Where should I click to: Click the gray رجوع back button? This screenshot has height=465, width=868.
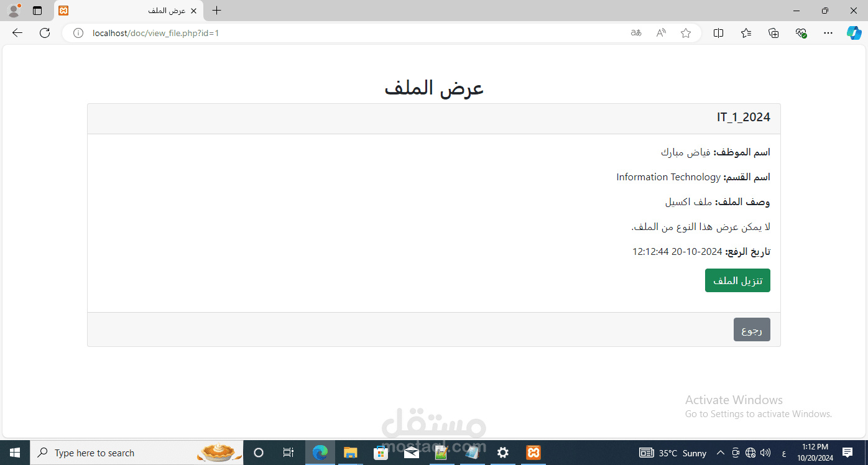(752, 329)
